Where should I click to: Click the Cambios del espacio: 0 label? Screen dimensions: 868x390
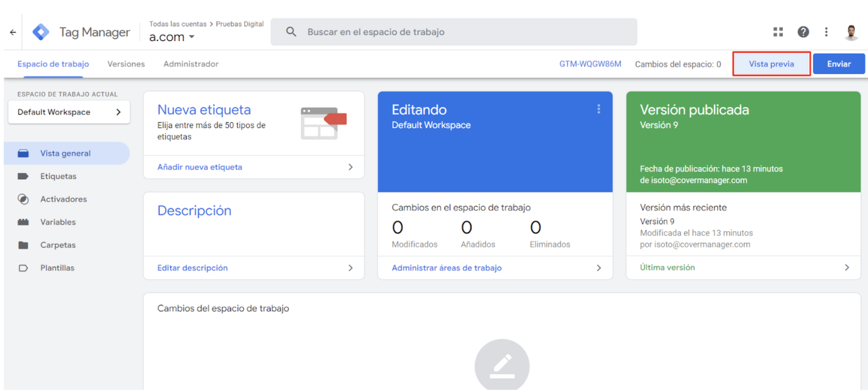coord(678,64)
